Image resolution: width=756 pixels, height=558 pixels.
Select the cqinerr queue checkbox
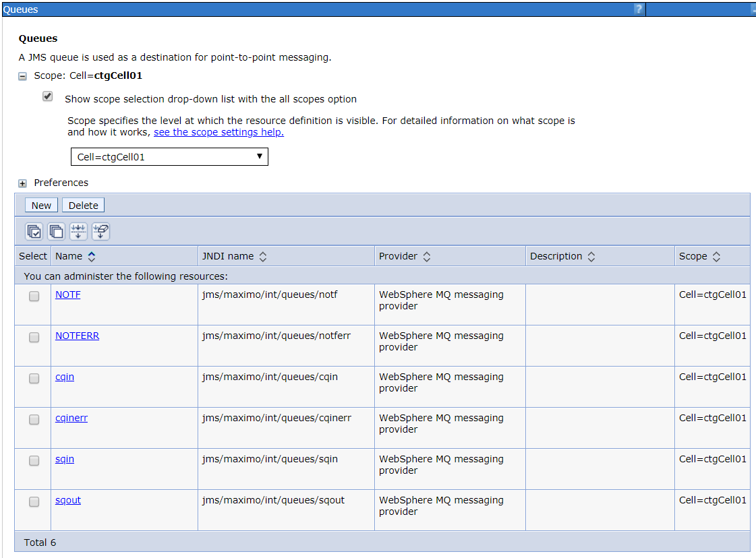pos(34,420)
